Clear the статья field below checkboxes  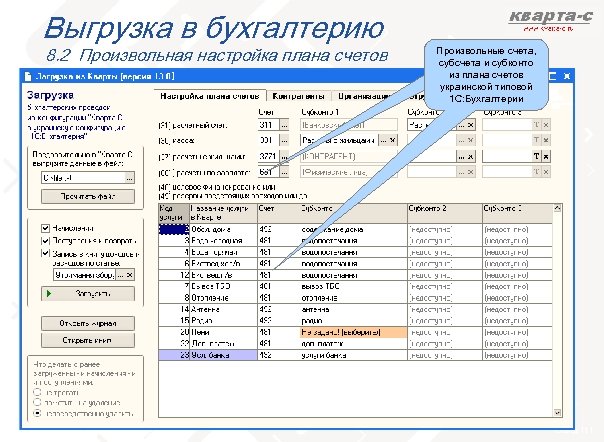(130, 275)
